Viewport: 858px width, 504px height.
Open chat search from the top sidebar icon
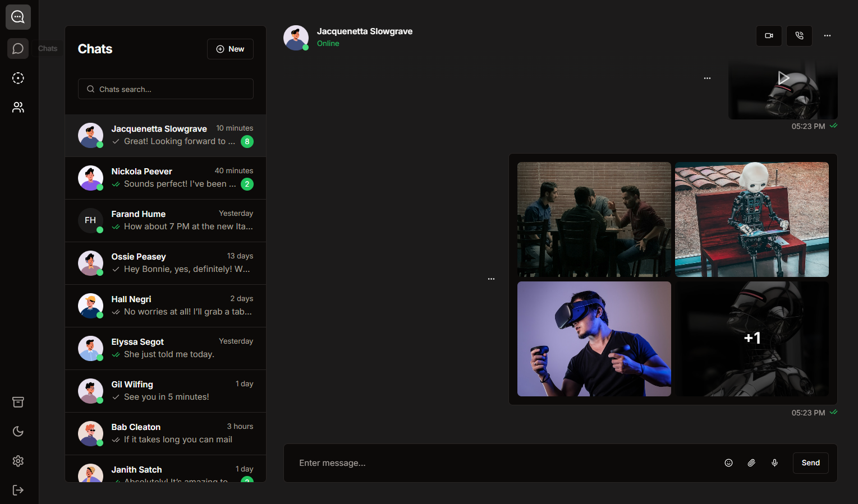click(17, 17)
